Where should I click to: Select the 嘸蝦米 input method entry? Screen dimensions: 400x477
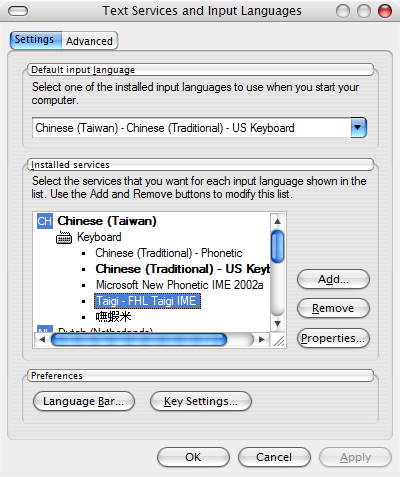coord(113,317)
